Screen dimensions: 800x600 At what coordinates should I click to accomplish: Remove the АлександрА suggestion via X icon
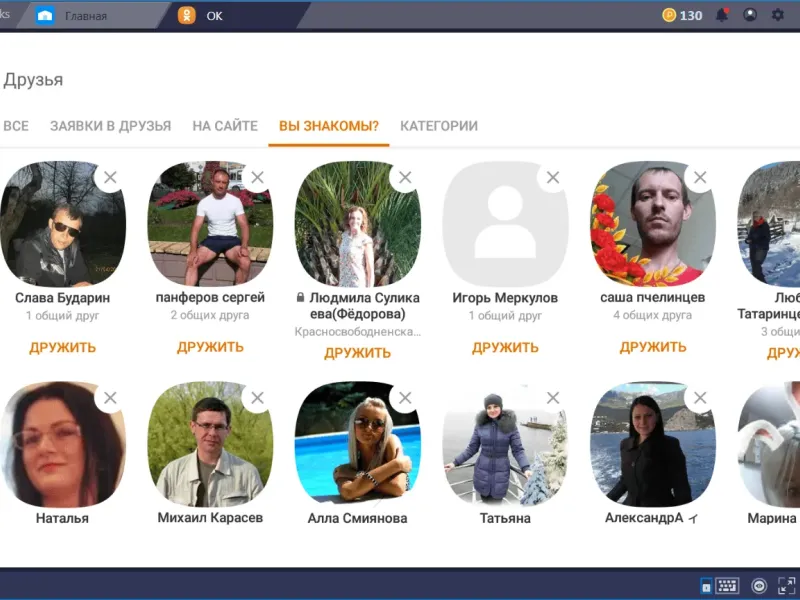[700, 398]
